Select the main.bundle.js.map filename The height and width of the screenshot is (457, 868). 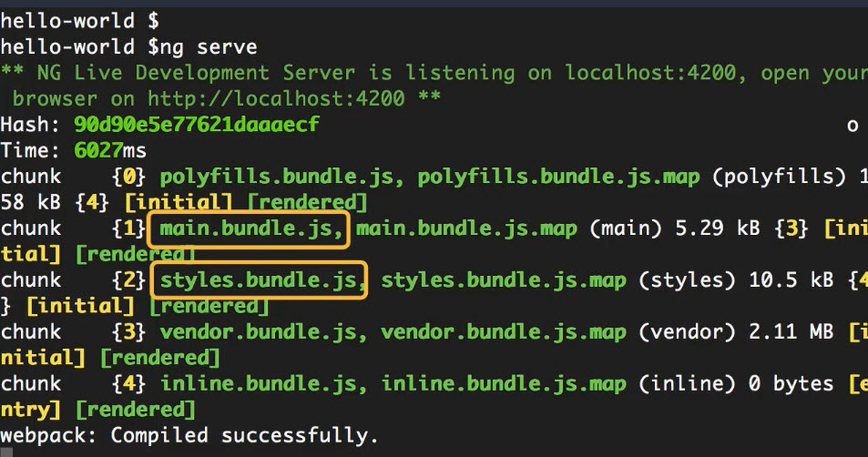(x=466, y=229)
